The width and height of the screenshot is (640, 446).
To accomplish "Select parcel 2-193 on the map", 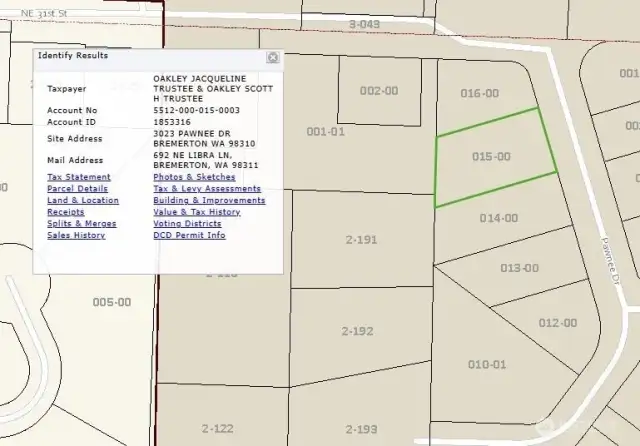I will pyautogui.click(x=361, y=429).
